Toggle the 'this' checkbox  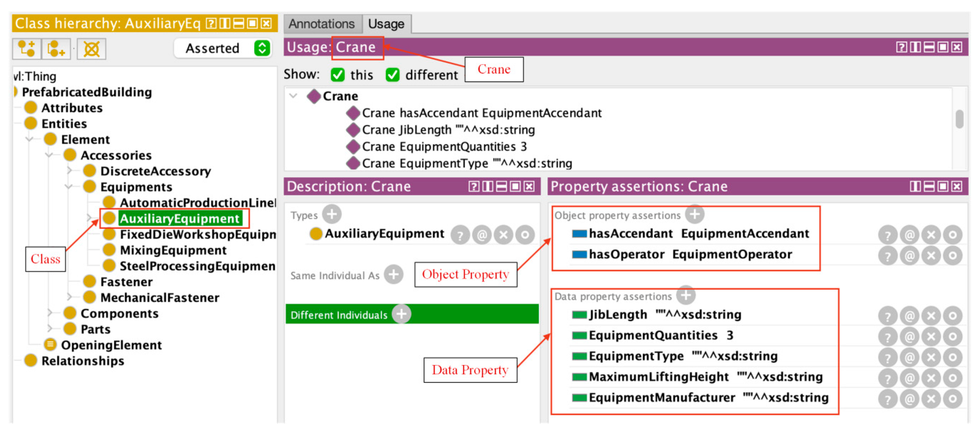338,75
